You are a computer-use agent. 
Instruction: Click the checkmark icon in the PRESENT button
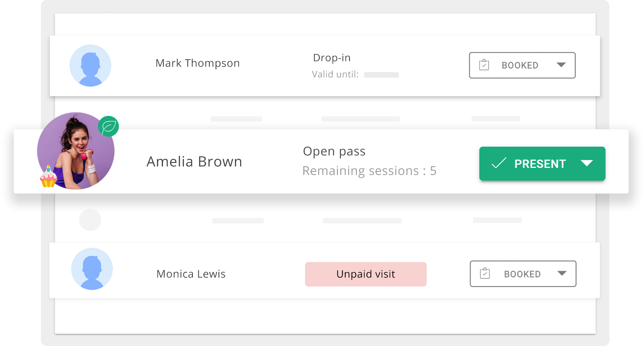(499, 163)
